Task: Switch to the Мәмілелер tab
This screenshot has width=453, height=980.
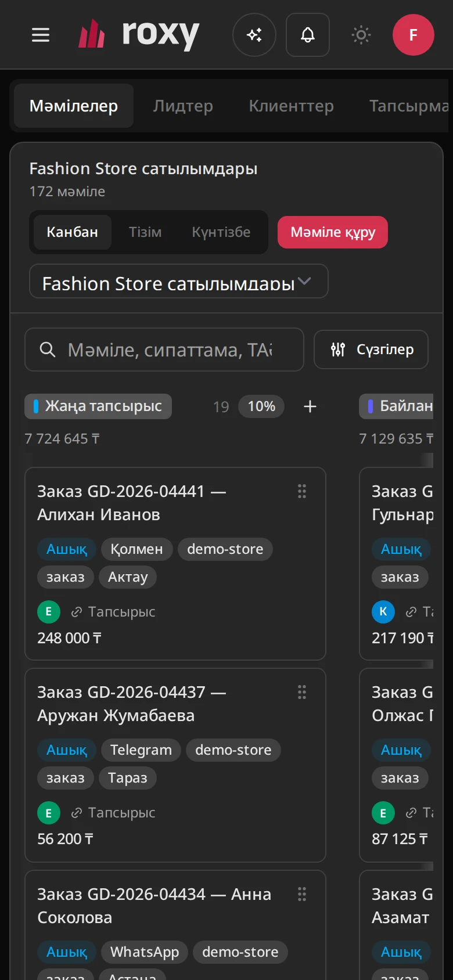Action: click(x=74, y=106)
